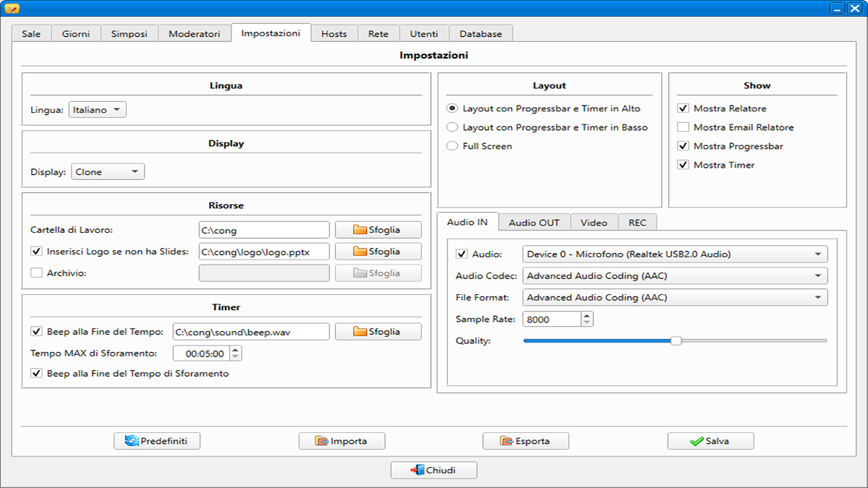This screenshot has height=488, width=868.
Task: Close the dialog with the Chiudi button
Action: pyautogui.click(x=434, y=470)
